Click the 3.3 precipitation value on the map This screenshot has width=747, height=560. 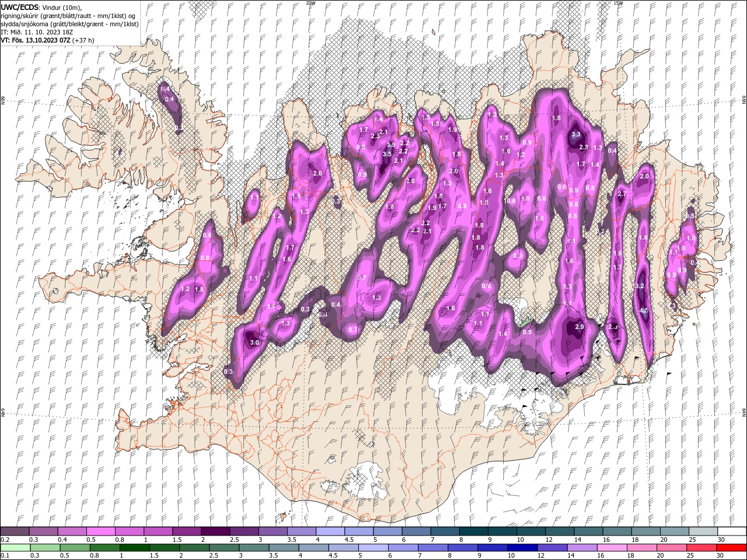pos(576,134)
